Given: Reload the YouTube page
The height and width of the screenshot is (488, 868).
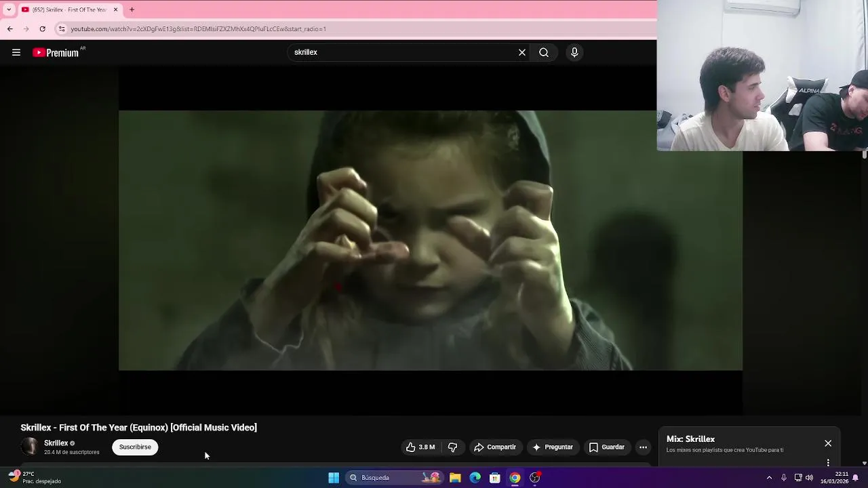Looking at the screenshot, I should (42, 28).
